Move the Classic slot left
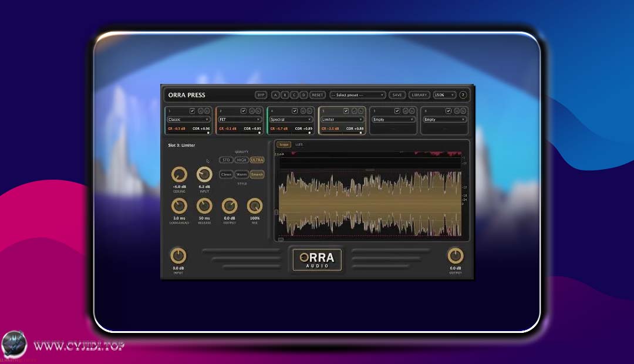 pyautogui.click(x=201, y=111)
